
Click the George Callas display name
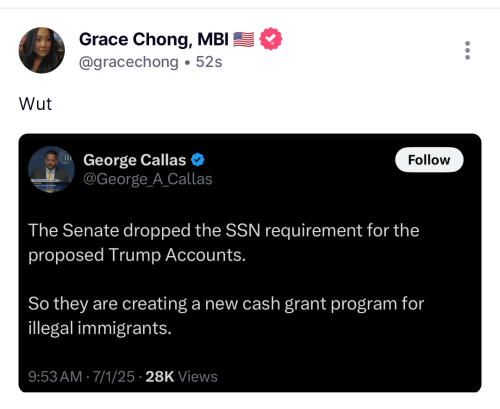click(135, 160)
